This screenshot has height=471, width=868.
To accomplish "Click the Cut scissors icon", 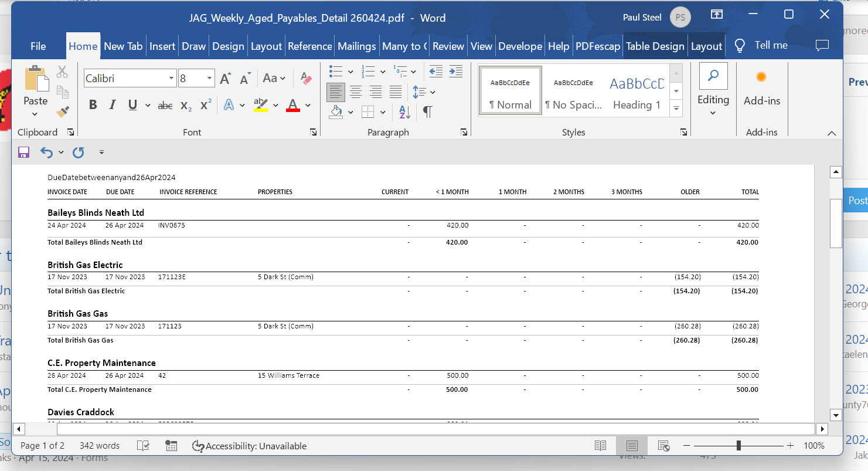I will tap(62, 72).
